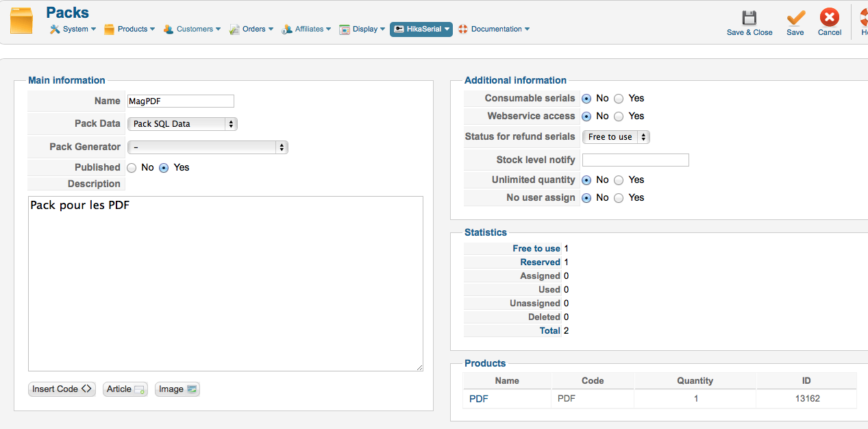Click the Save & Close floppy icon

[749, 19]
